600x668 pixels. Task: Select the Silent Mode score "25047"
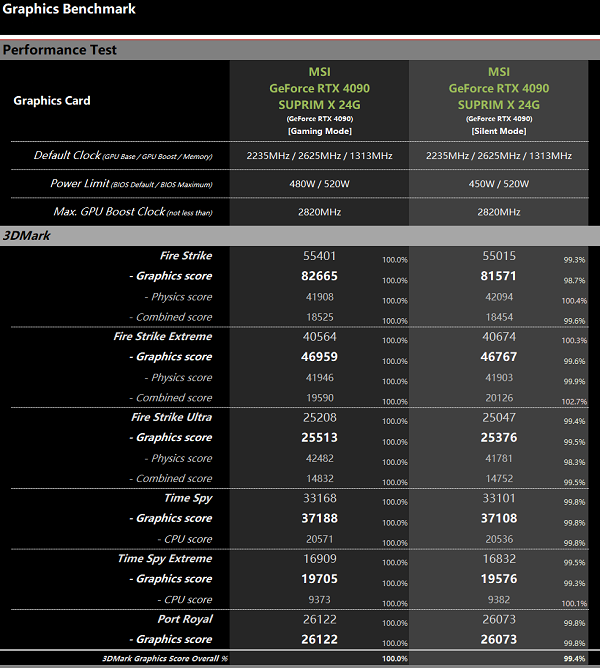click(499, 418)
